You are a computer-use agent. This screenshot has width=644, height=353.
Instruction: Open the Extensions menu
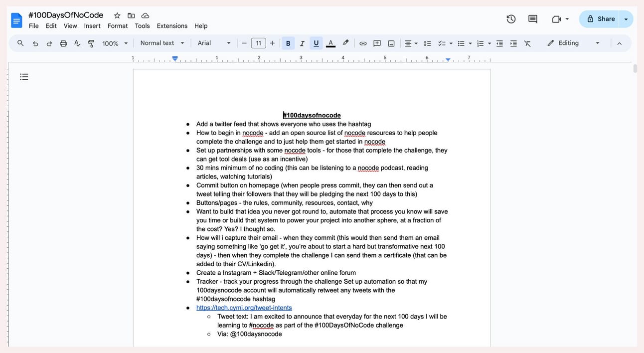pos(172,26)
